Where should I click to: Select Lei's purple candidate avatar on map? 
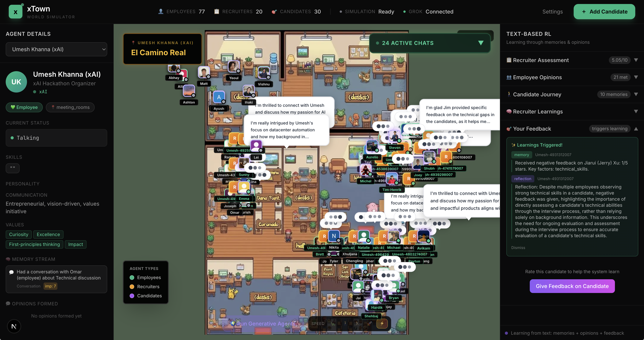256,146
